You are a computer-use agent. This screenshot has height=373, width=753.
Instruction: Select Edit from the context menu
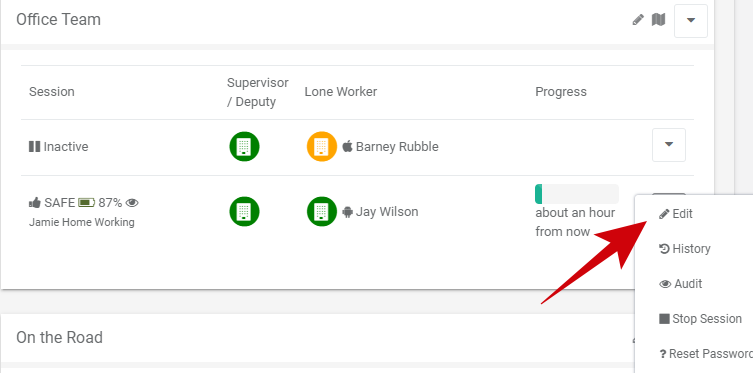[676, 214]
